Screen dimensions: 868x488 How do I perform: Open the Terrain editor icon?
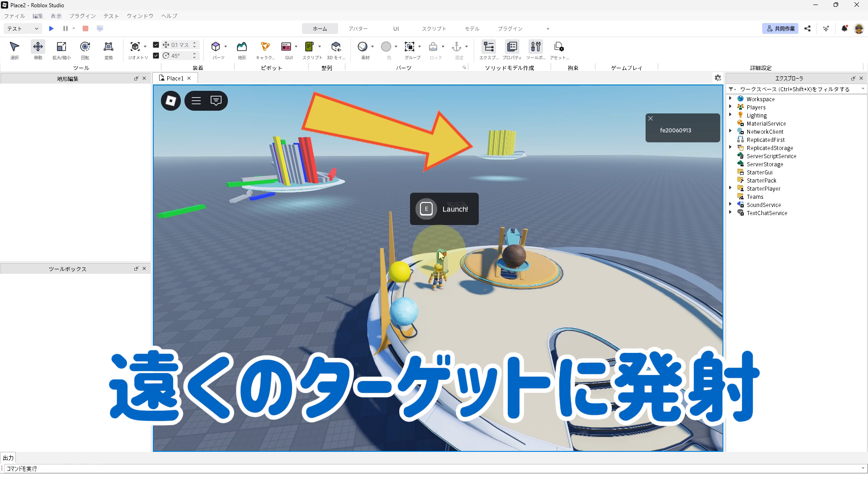[x=242, y=47]
